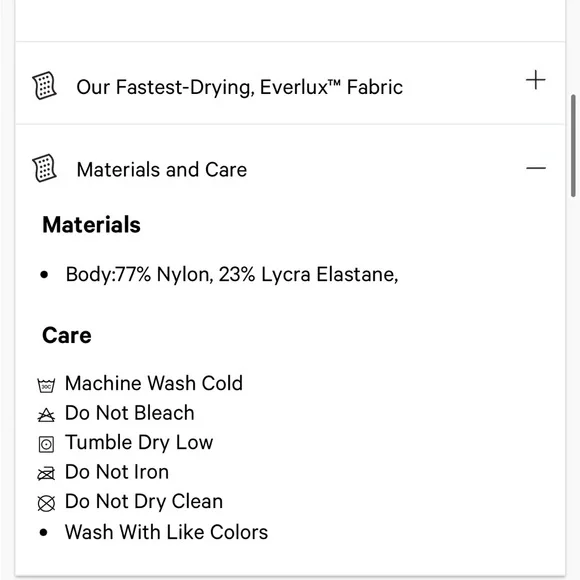
Task: Click the Machine Wash Cold washtub icon
Action: 46,385
